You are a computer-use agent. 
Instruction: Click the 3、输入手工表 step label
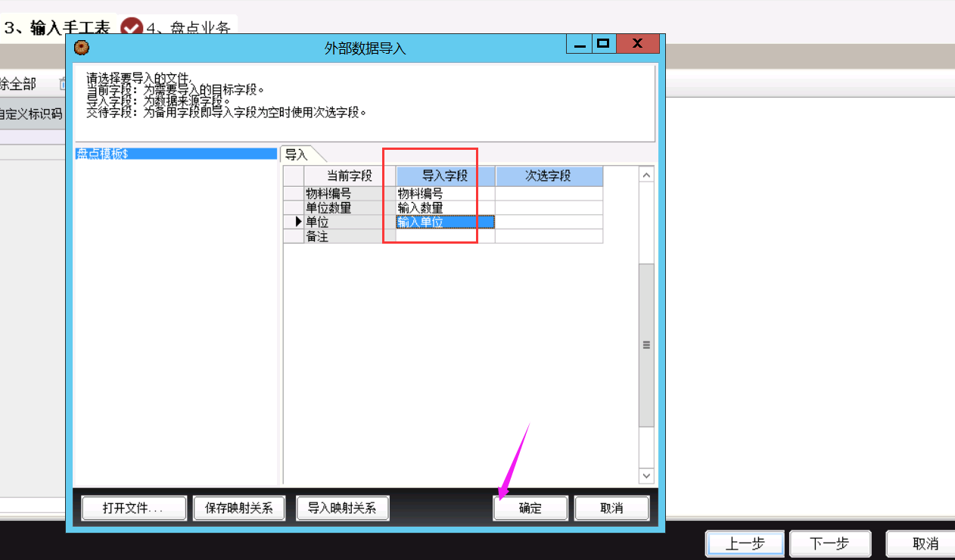pos(58,28)
